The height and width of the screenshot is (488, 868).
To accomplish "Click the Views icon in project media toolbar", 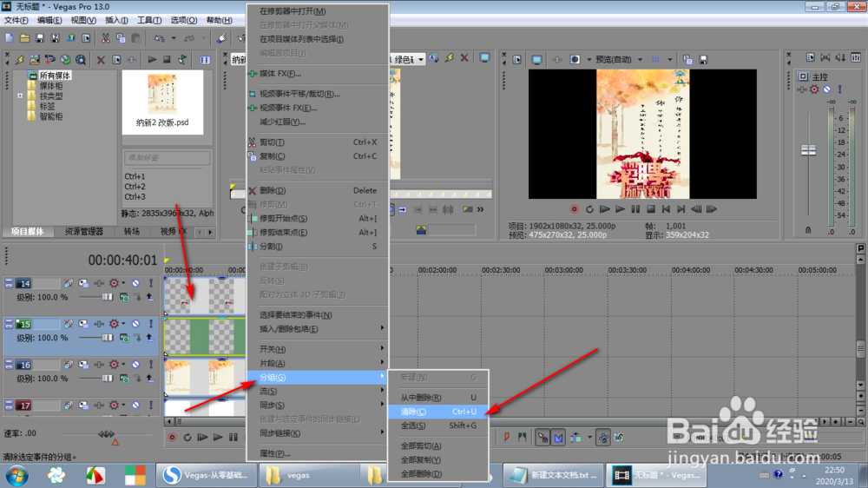I will point(206,60).
